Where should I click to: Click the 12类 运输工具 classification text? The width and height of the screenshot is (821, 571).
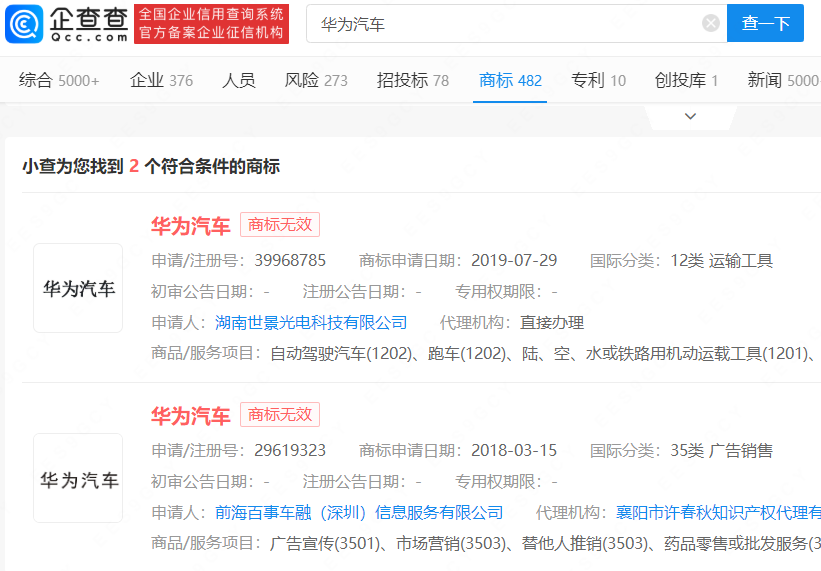coord(722,260)
